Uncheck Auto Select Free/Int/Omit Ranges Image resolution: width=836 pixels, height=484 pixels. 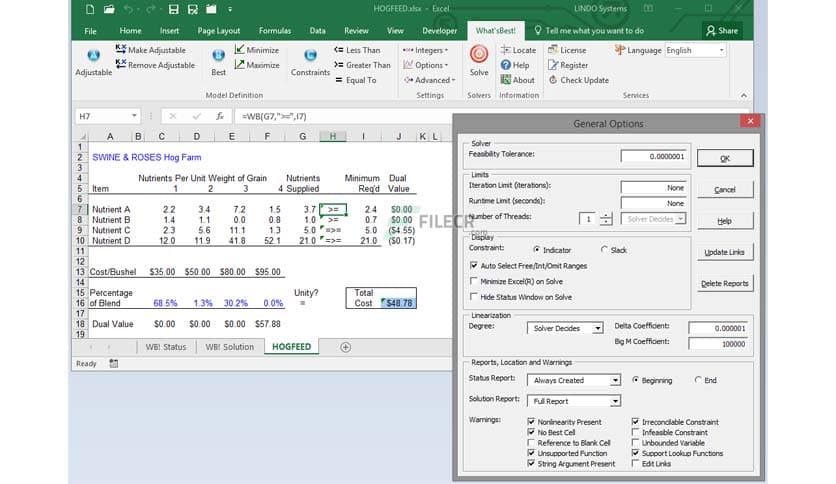[474, 266]
